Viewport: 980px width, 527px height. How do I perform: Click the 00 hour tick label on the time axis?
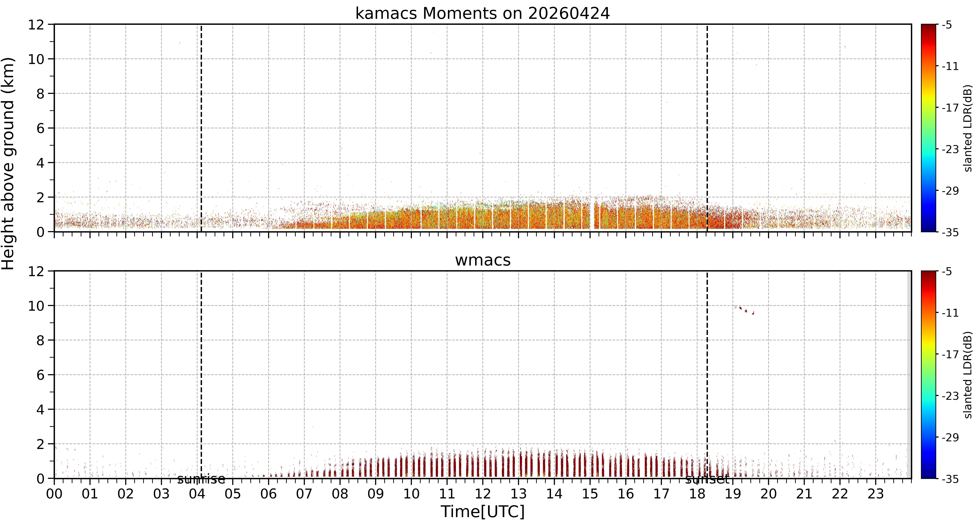tap(54, 494)
